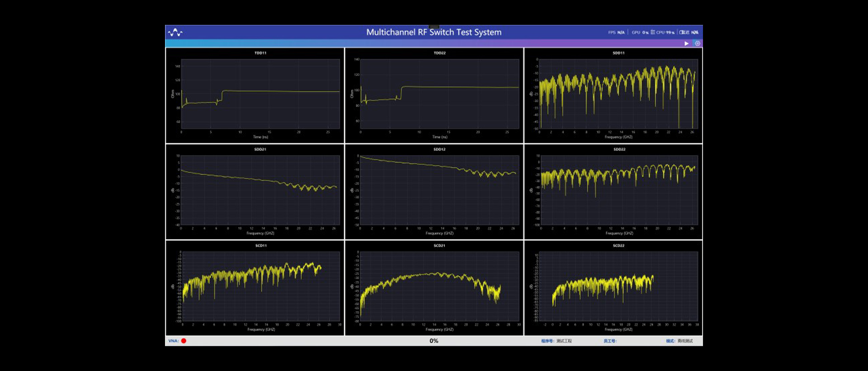Click the memory monitor icon showing N/A

pyautogui.click(x=682, y=32)
